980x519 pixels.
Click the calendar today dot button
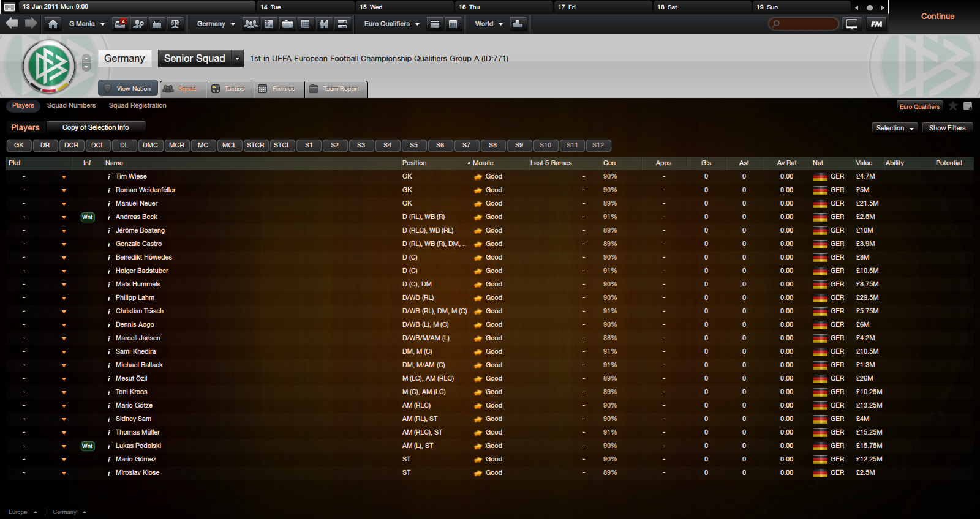[869, 7]
